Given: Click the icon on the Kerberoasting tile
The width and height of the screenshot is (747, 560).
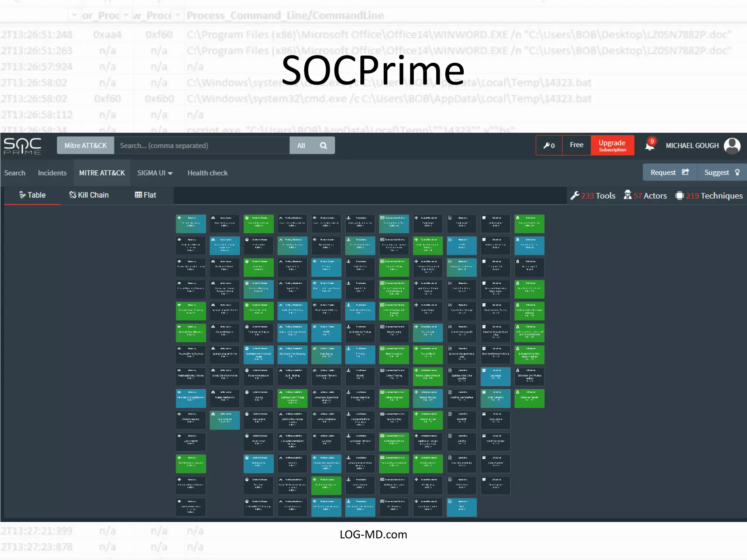Looking at the screenshot, I should (247, 458).
